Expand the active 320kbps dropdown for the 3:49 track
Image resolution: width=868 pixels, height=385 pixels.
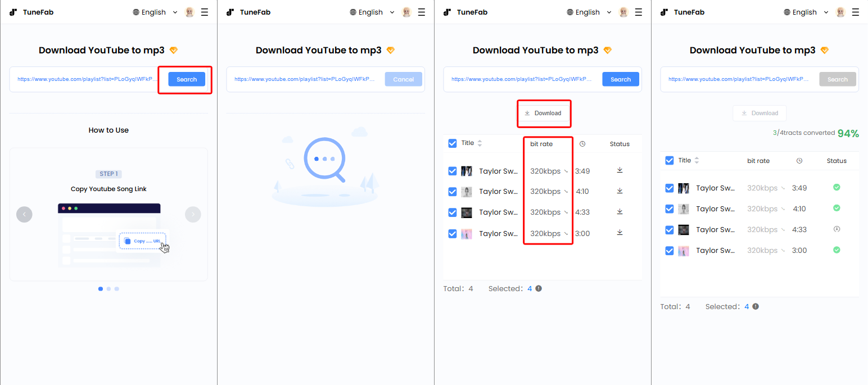click(x=549, y=171)
